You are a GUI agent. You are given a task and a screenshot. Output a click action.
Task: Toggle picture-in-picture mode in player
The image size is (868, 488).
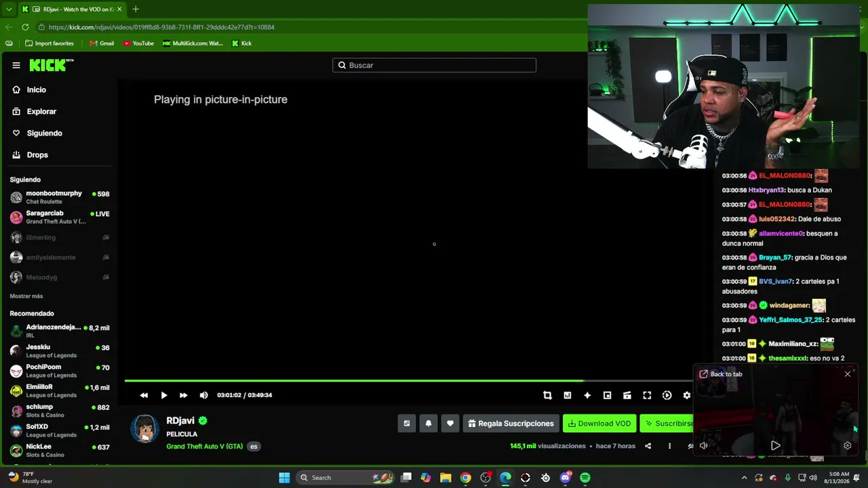pos(608,395)
